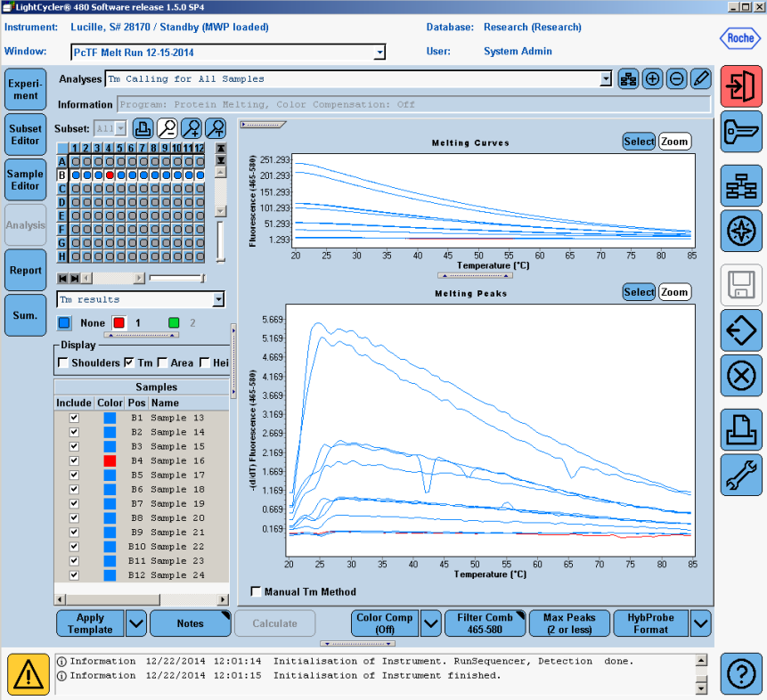Switch to the Report tab
The height and width of the screenshot is (700, 767).
(x=25, y=270)
